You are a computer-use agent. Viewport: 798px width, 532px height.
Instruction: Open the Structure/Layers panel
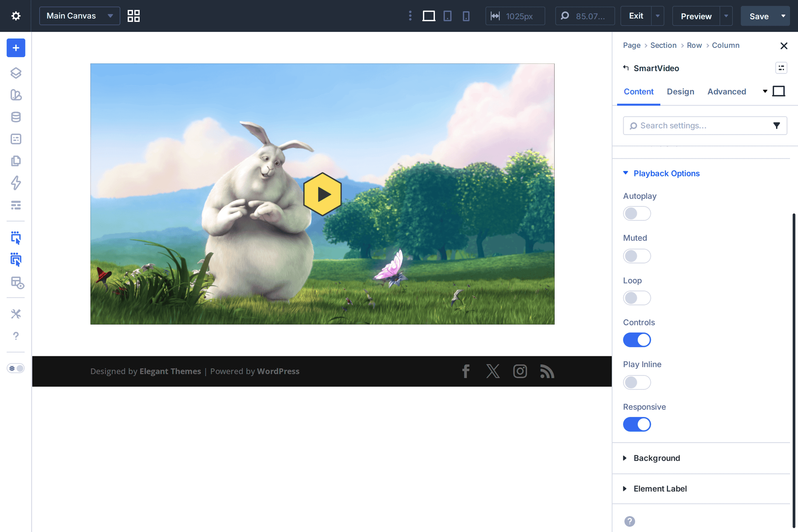pos(16,73)
